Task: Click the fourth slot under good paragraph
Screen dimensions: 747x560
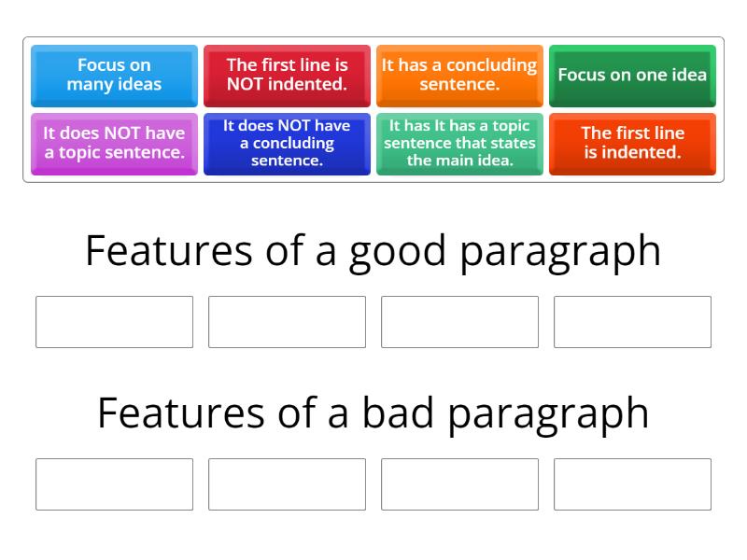Action: [632, 322]
